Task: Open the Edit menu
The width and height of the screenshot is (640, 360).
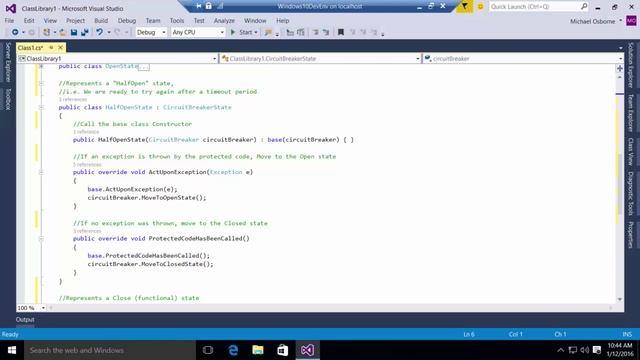Action: [29, 20]
